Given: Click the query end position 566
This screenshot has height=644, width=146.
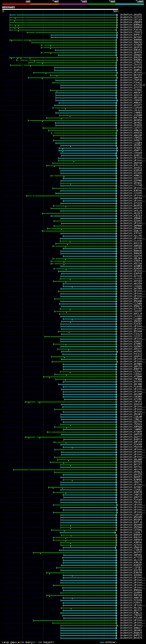Looking at the screenshot, I should point(115,11).
